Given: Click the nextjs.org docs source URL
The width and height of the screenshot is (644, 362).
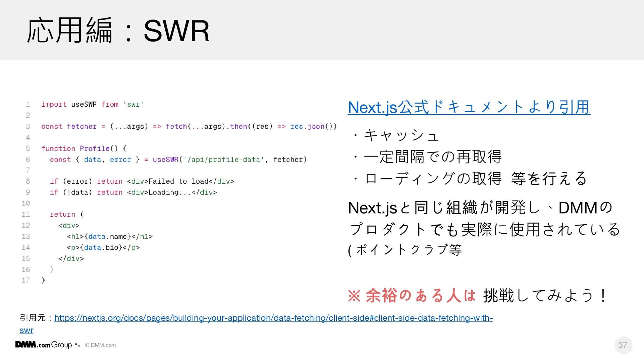Looking at the screenshot, I should (x=273, y=318).
